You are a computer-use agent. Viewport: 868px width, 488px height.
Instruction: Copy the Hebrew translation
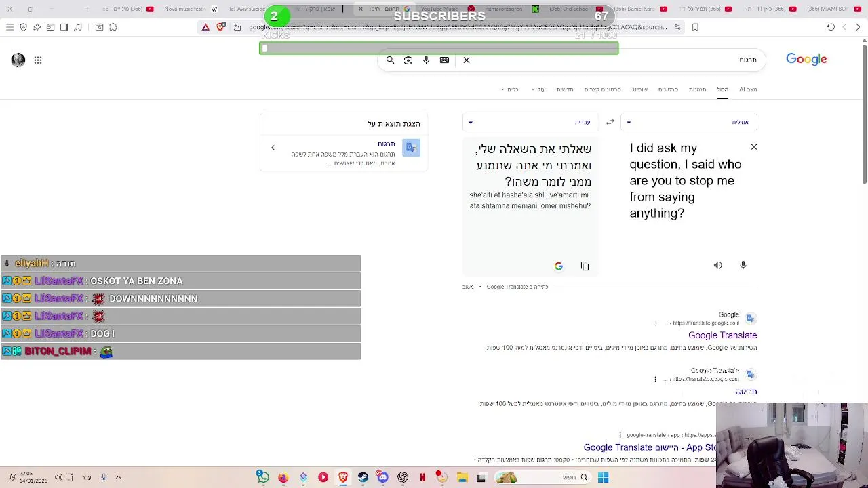(585, 266)
